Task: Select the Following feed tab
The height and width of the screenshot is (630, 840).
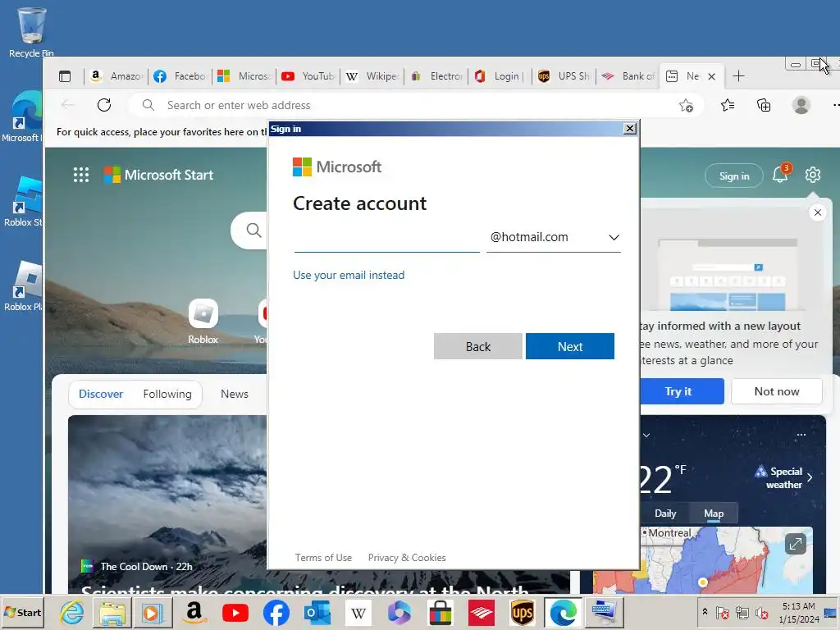Action: [x=167, y=394]
